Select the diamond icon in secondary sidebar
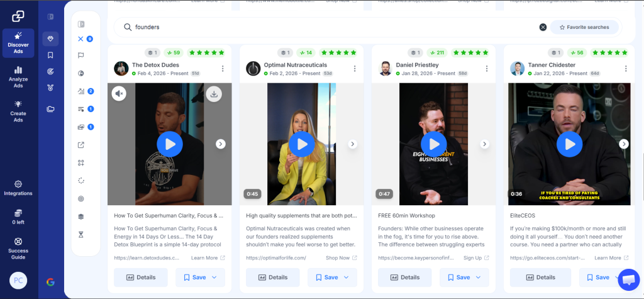 (50, 38)
